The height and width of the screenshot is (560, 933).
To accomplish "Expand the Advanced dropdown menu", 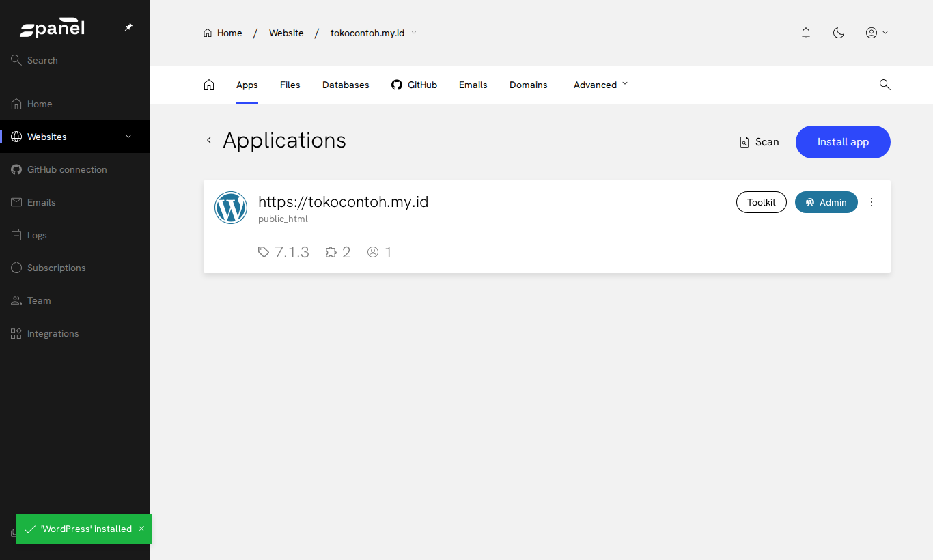I will [x=600, y=85].
